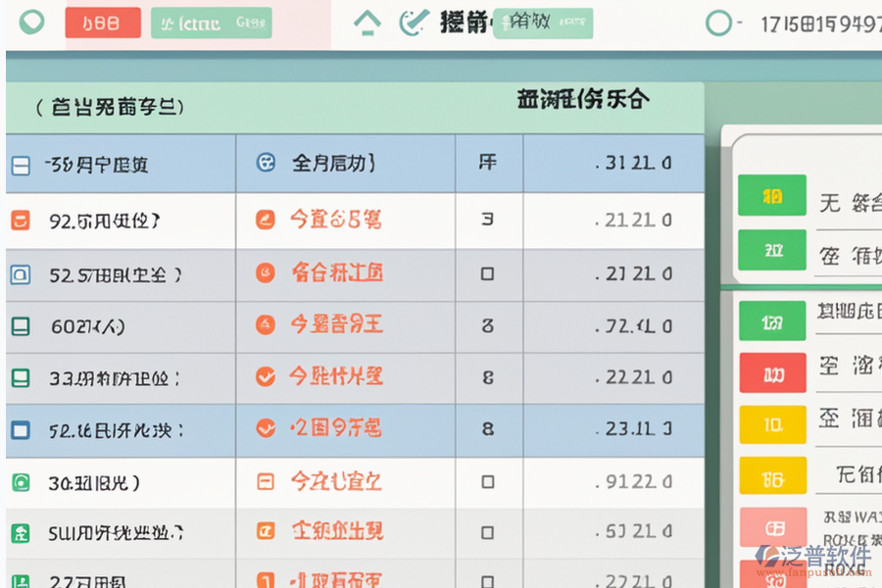The image size is (882, 588).
Task: Expand the green labeled selector next to the red button
Action: click(x=213, y=22)
